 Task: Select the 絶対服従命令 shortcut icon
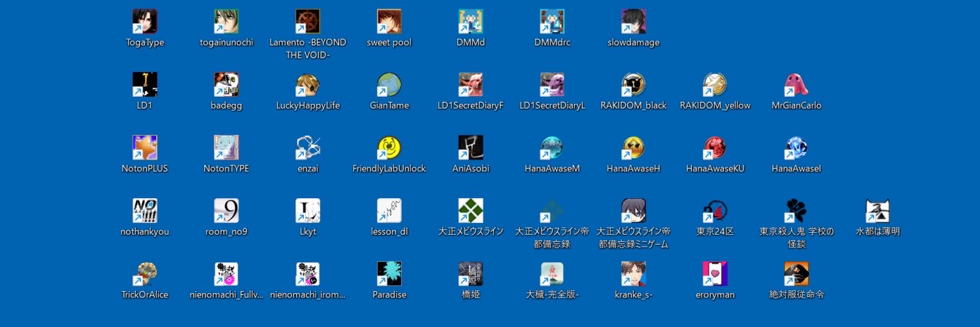(x=796, y=274)
